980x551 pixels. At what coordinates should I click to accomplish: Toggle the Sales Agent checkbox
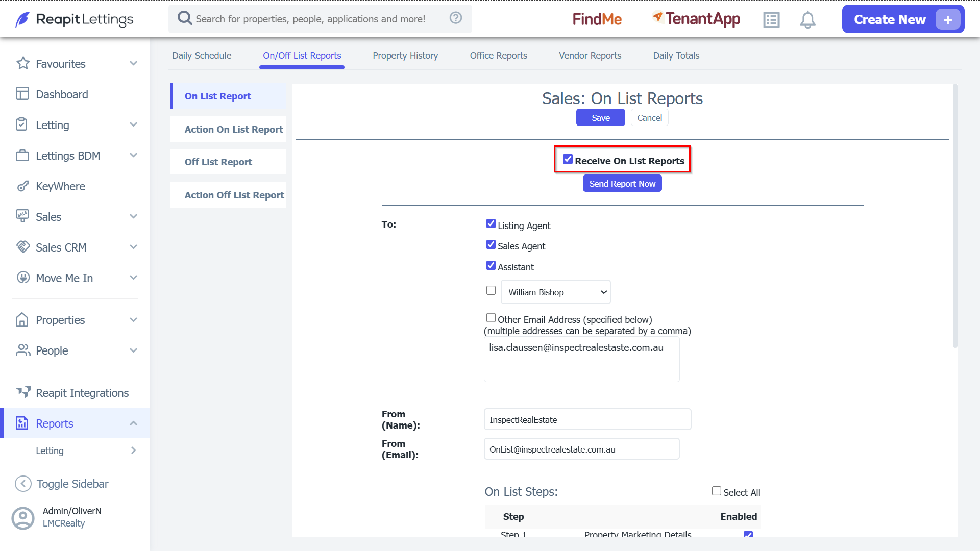coord(491,245)
